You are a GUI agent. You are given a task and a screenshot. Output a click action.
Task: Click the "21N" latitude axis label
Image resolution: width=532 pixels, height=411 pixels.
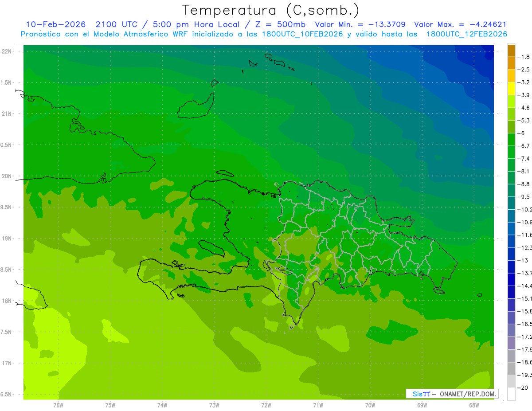tap(7, 114)
